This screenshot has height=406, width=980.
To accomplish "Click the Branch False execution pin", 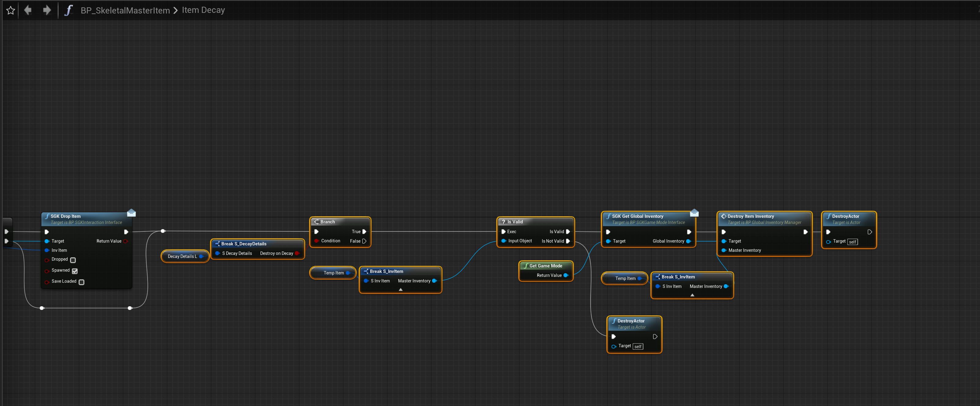I will pyautogui.click(x=364, y=241).
